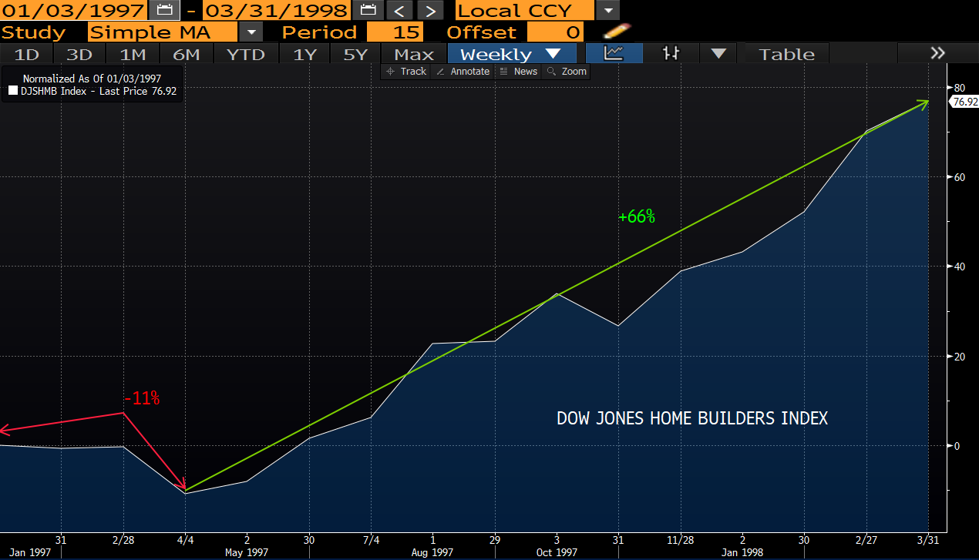979x560 pixels.
Task: Expand hidden toolbar options double chevron
Action: point(937,53)
